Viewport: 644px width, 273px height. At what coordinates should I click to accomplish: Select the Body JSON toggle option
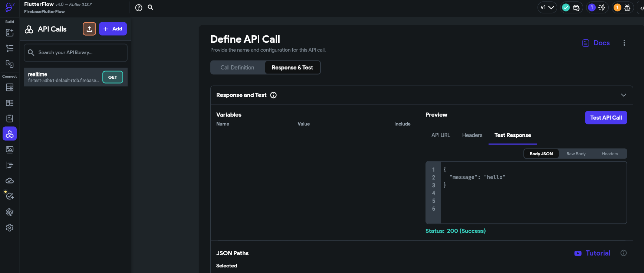pyautogui.click(x=541, y=154)
